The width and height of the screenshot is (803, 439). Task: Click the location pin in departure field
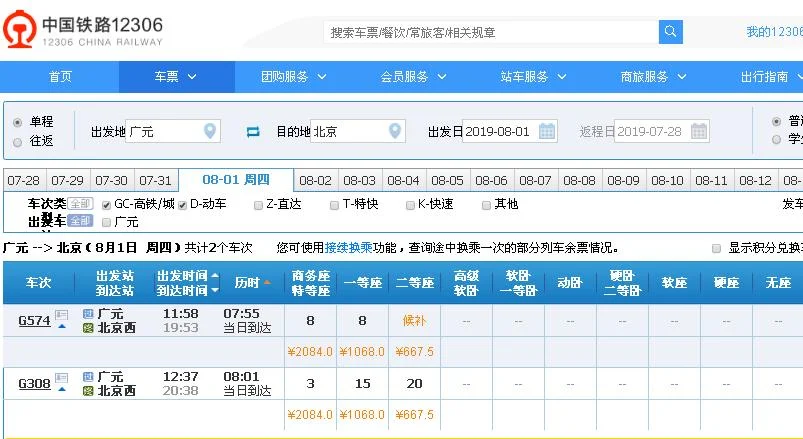coord(210,131)
